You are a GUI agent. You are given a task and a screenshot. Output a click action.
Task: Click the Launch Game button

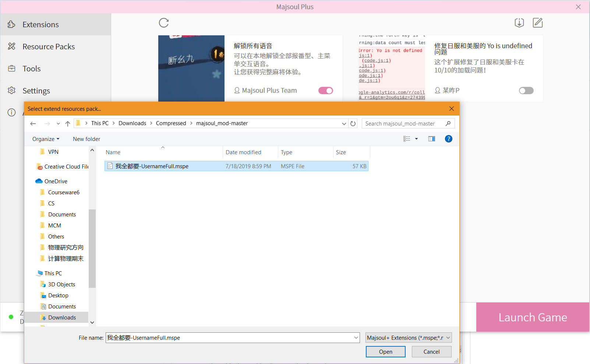[x=532, y=317]
